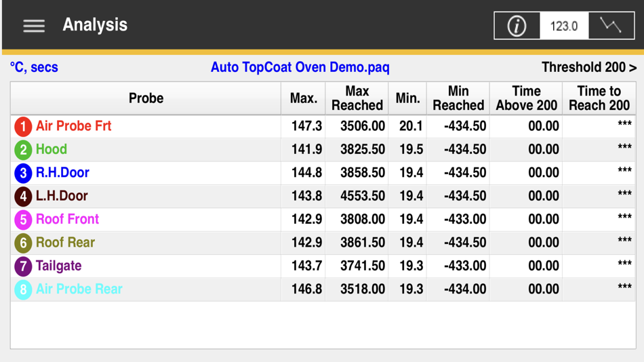
Task: Tap the dark brown probe 4 circle
Action: (x=24, y=196)
